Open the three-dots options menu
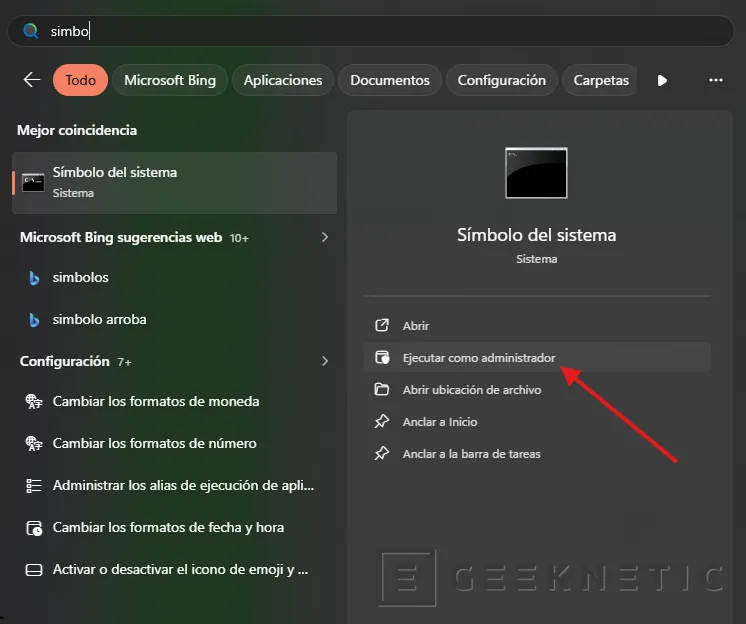This screenshot has width=746, height=624. [716, 80]
